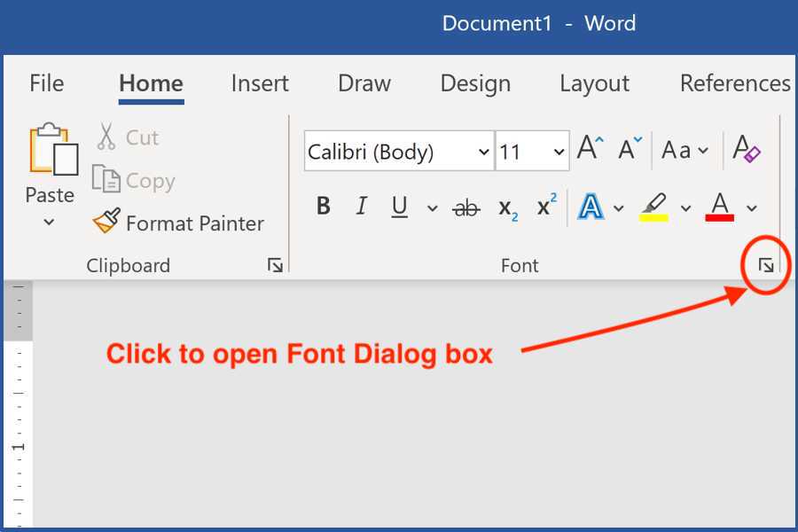
Task: Open the Change Case Aa menu
Action: click(x=685, y=150)
